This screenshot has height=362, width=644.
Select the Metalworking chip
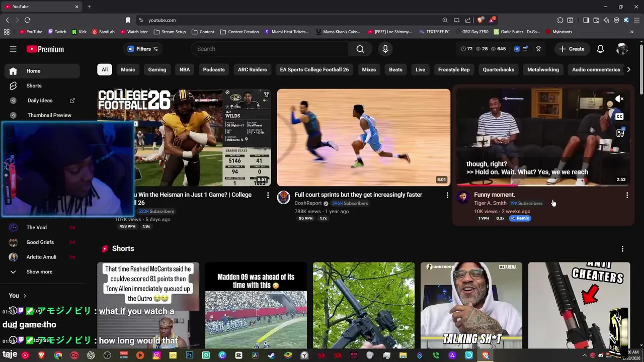(543, 70)
